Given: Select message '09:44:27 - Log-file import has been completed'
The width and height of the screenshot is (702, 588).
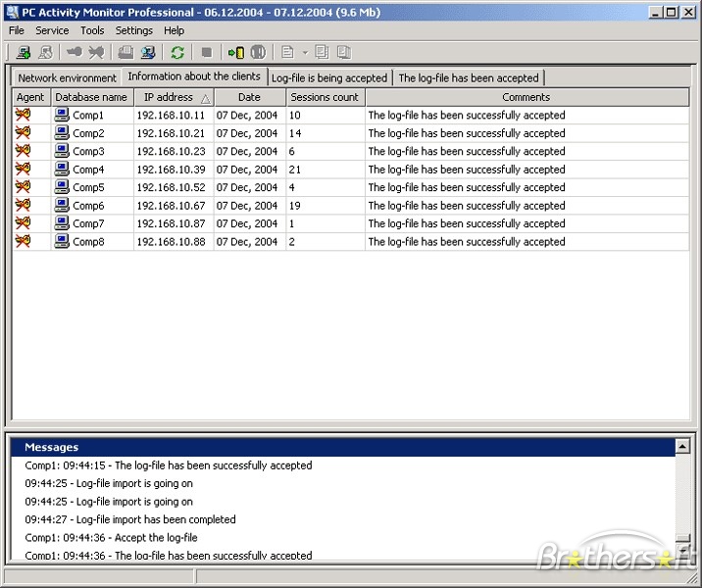Looking at the screenshot, I should point(130,519).
